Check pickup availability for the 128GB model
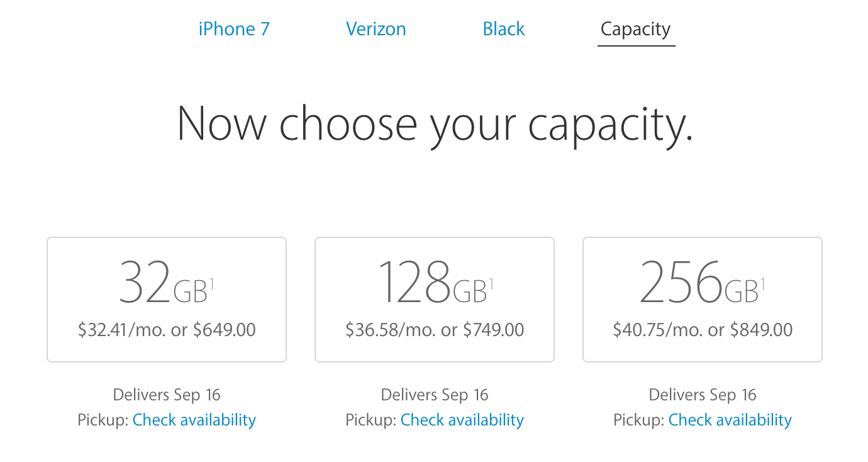The width and height of the screenshot is (868, 462). coord(462,420)
